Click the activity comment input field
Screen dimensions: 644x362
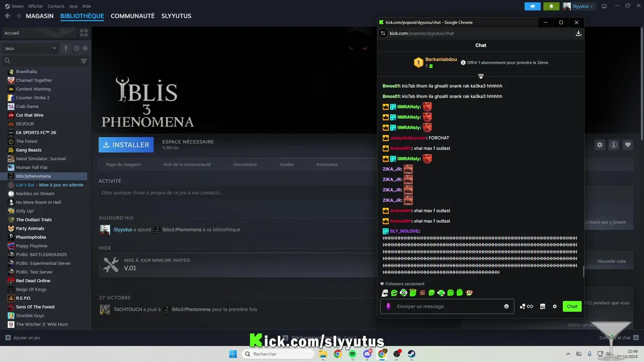coord(236,193)
